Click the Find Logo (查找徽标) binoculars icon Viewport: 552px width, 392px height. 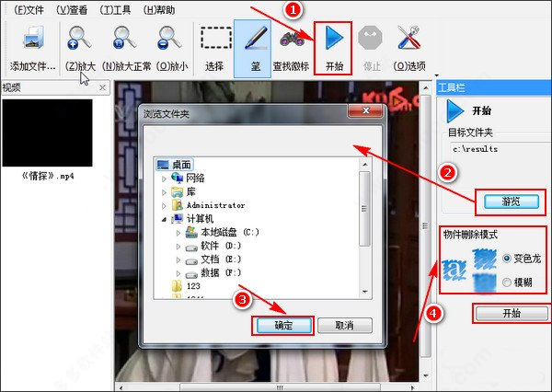(x=292, y=40)
